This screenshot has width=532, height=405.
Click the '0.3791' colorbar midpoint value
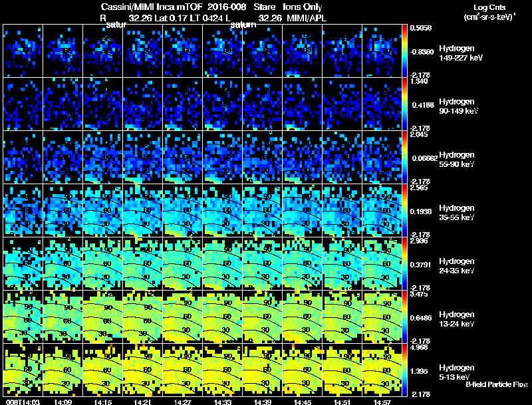[421, 265]
